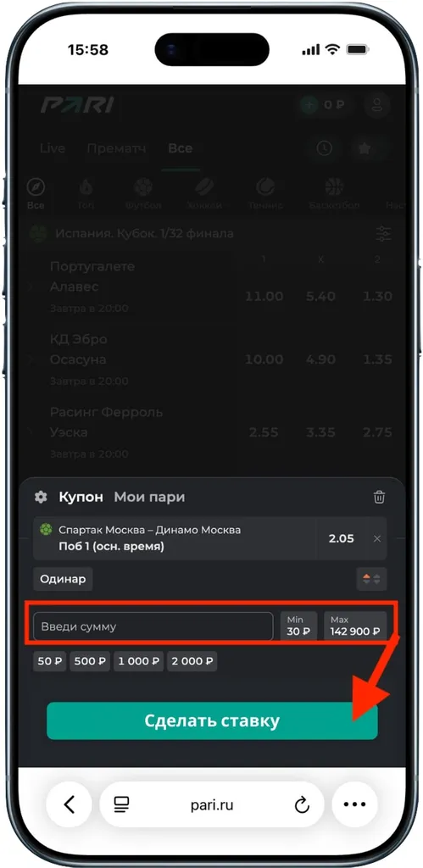Set minimum stake 30 ₽

coord(299,626)
